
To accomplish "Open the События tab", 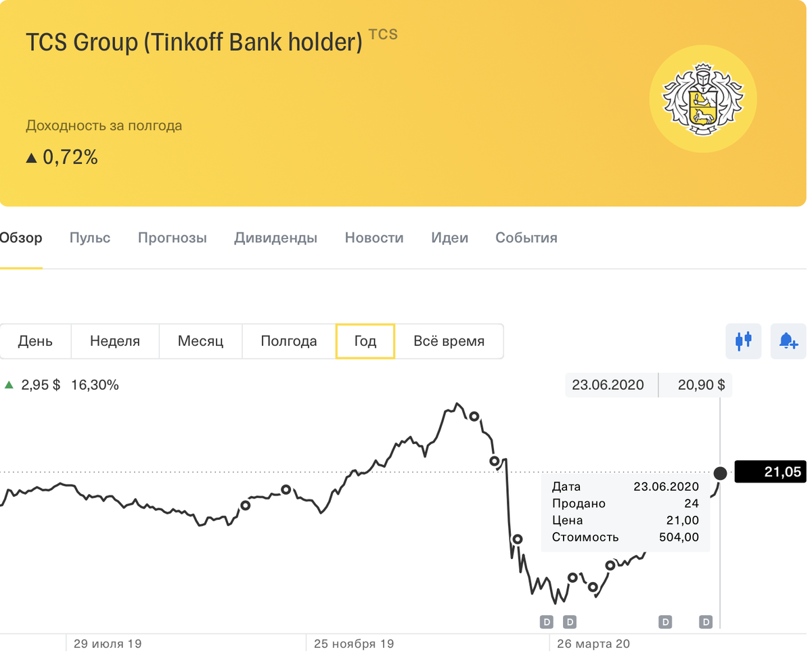I will coord(526,238).
